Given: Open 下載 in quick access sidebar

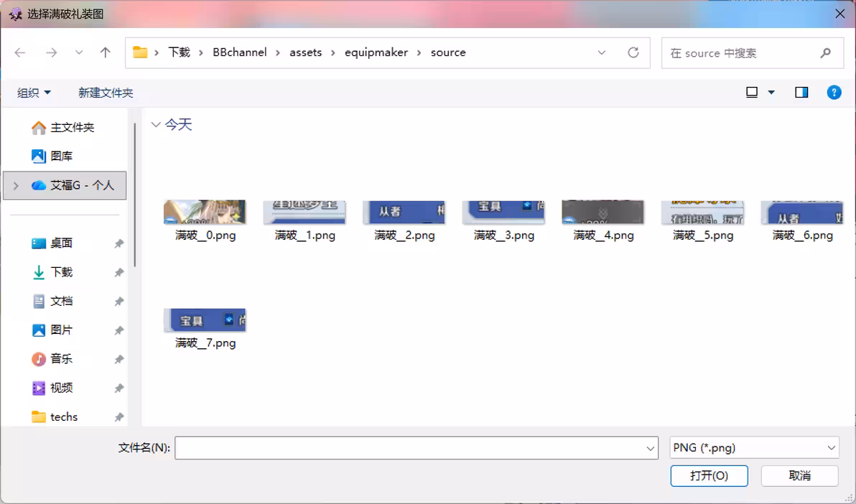Looking at the screenshot, I should tap(52, 272).
